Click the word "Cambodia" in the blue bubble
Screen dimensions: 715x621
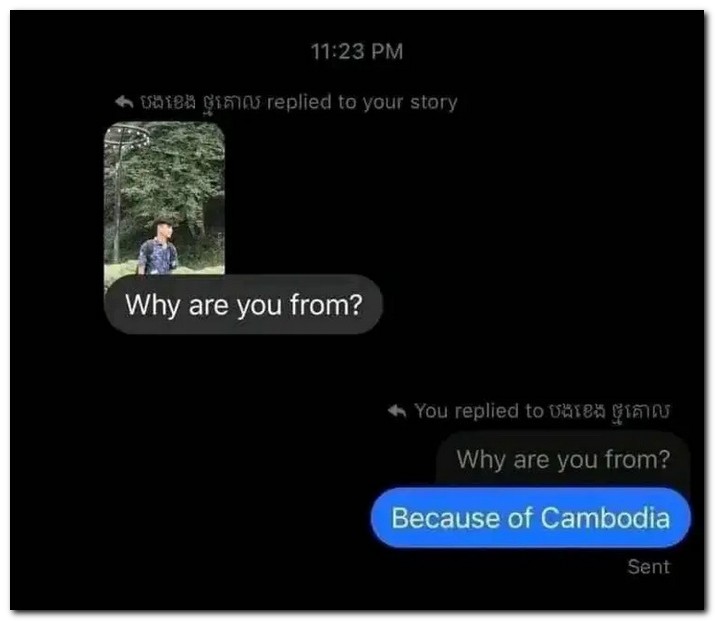(x=605, y=518)
